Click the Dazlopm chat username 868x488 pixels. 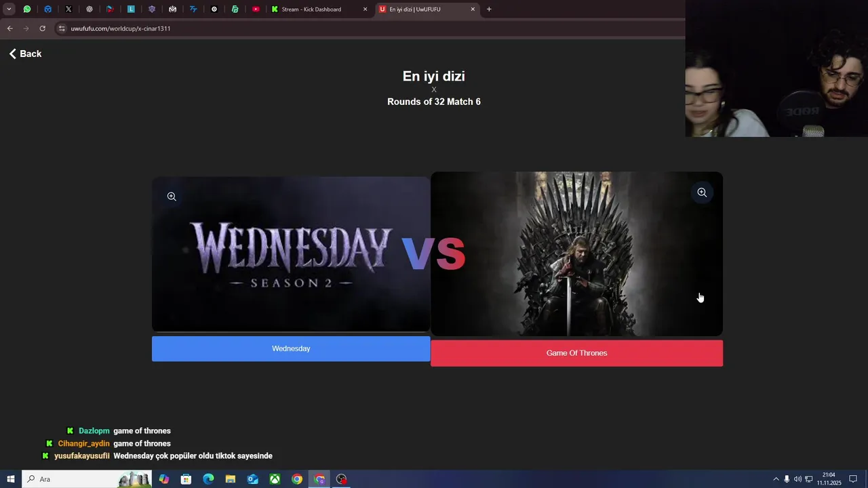(94, 431)
